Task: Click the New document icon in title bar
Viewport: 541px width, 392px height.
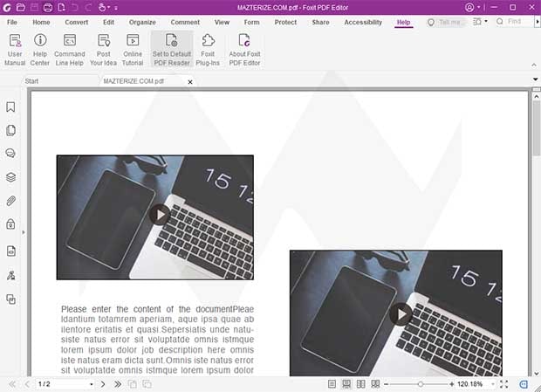Action: (61, 7)
